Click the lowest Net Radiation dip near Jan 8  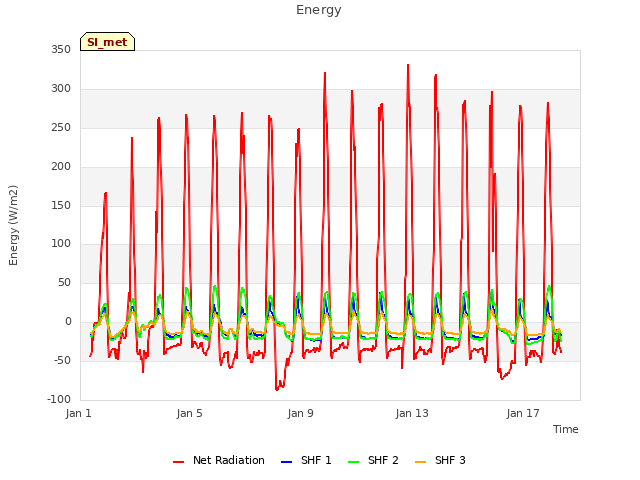click(277, 390)
